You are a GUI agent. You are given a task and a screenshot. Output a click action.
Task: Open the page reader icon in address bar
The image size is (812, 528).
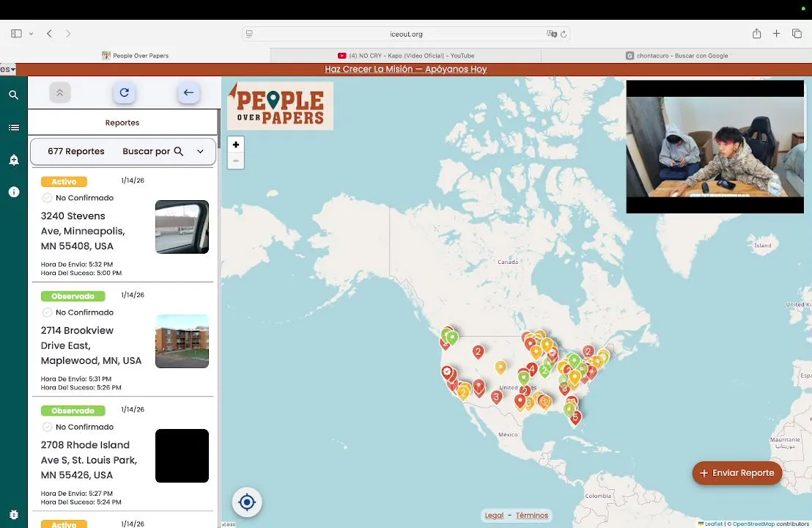tap(249, 34)
